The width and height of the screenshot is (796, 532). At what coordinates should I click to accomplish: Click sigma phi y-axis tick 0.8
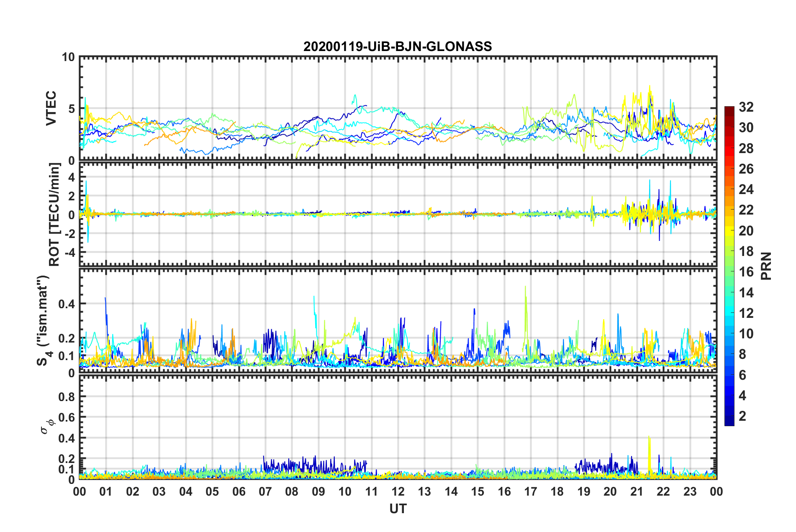[67, 396]
